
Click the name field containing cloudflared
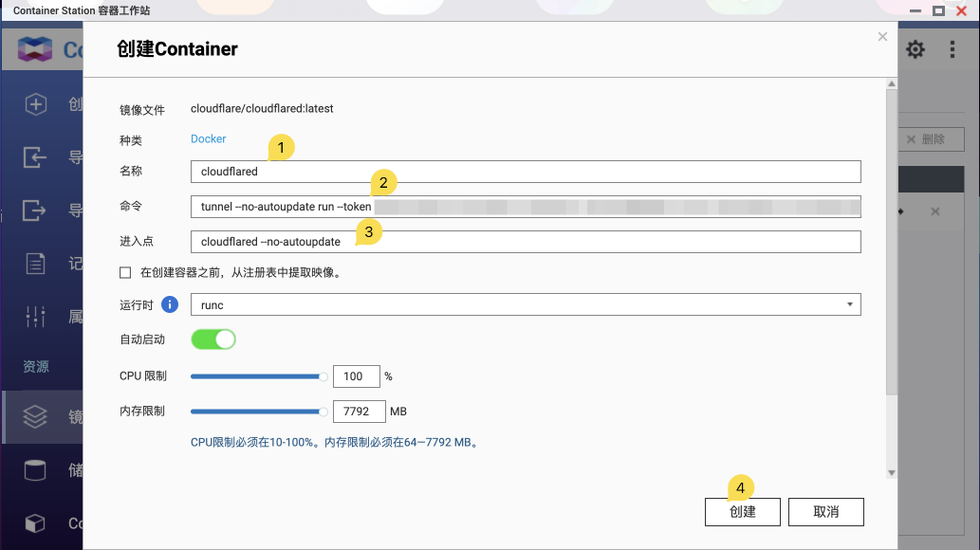click(526, 172)
